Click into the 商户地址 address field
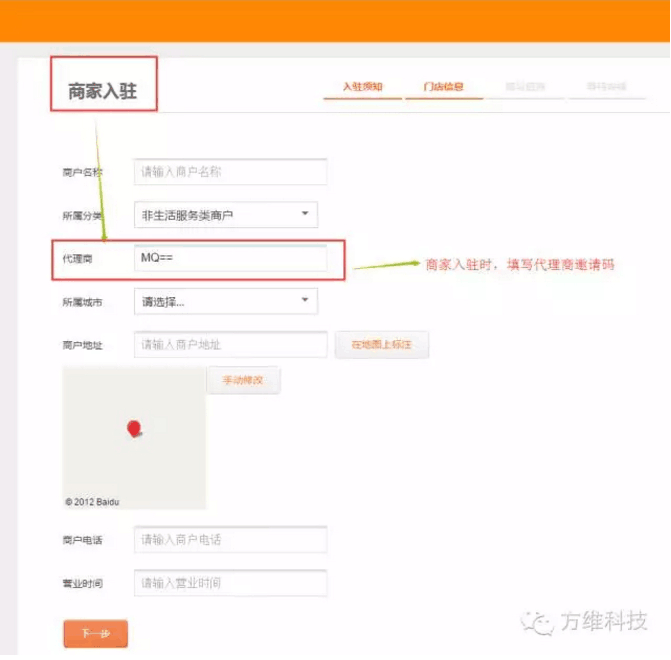This screenshot has width=671, height=660. 230,345
